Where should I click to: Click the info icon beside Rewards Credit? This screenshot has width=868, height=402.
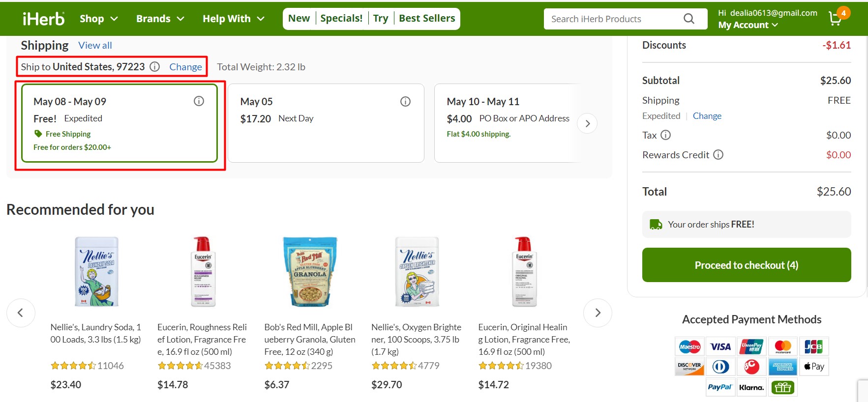click(718, 154)
